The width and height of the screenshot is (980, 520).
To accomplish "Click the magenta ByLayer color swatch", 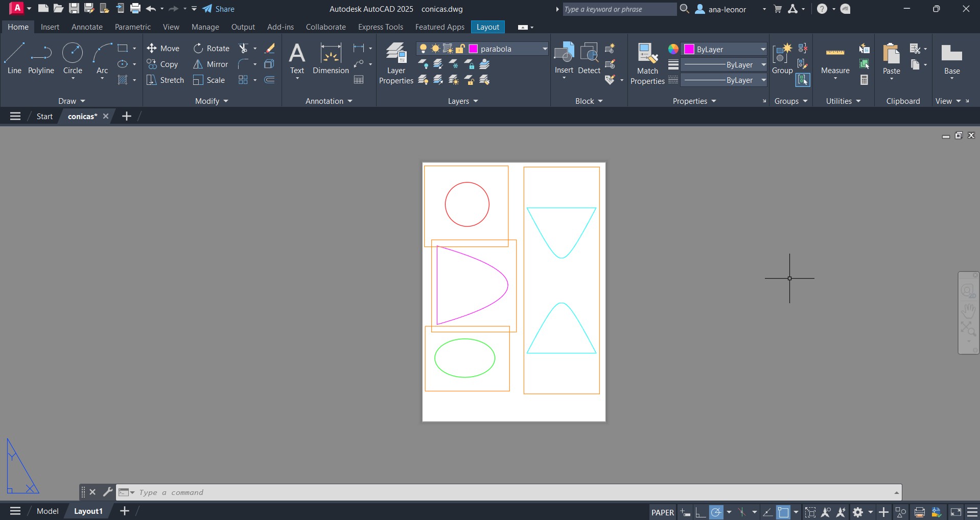I will (x=689, y=49).
